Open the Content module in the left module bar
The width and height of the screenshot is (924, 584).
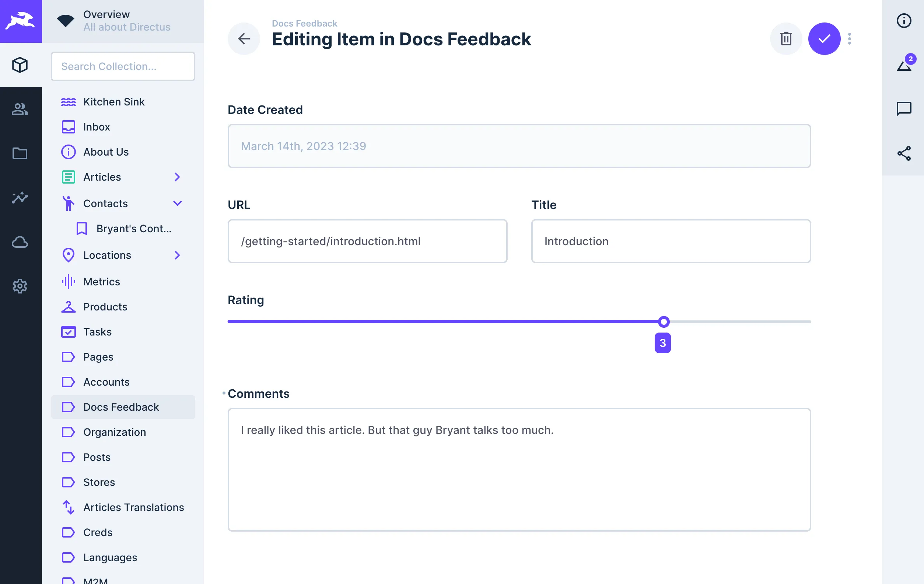(20, 65)
